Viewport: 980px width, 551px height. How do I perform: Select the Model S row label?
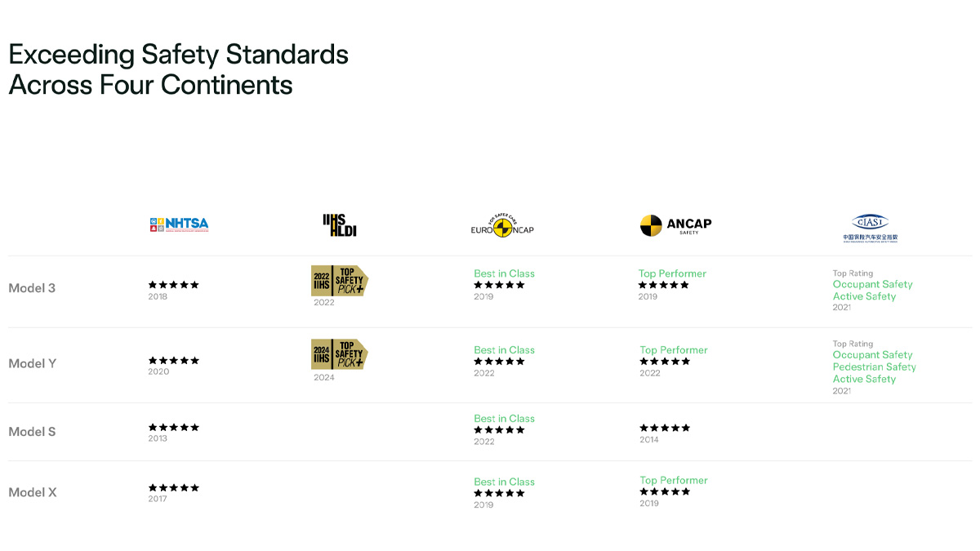tap(32, 432)
